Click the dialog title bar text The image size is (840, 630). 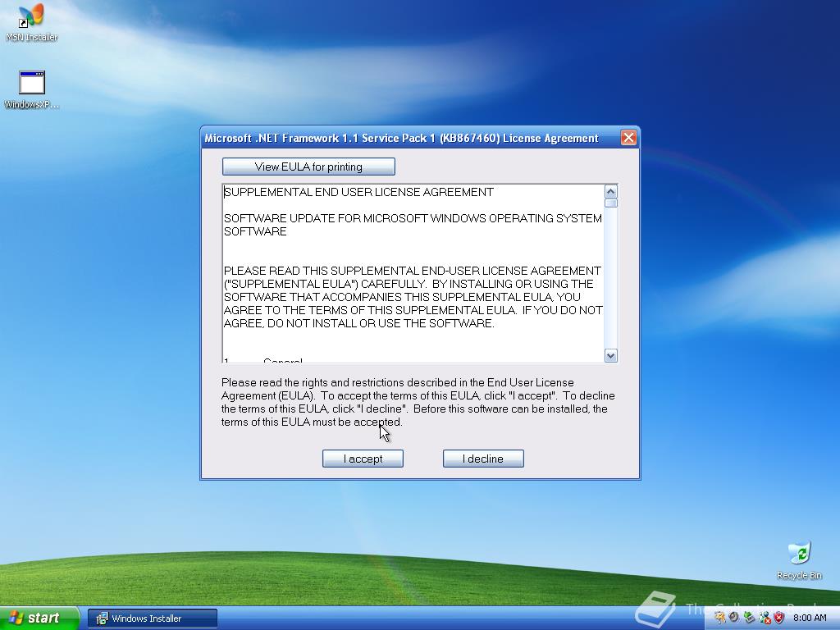click(x=401, y=138)
